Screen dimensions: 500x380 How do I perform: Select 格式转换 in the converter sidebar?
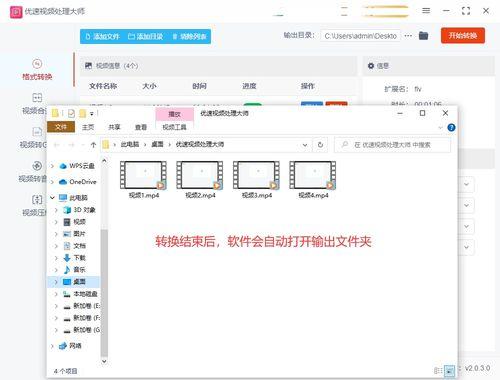click(37, 70)
